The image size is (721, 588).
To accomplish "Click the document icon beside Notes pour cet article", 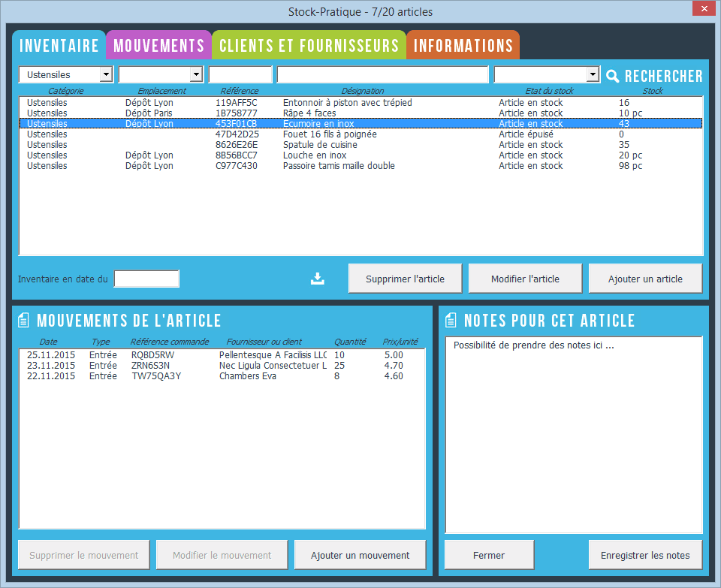I will 451,320.
